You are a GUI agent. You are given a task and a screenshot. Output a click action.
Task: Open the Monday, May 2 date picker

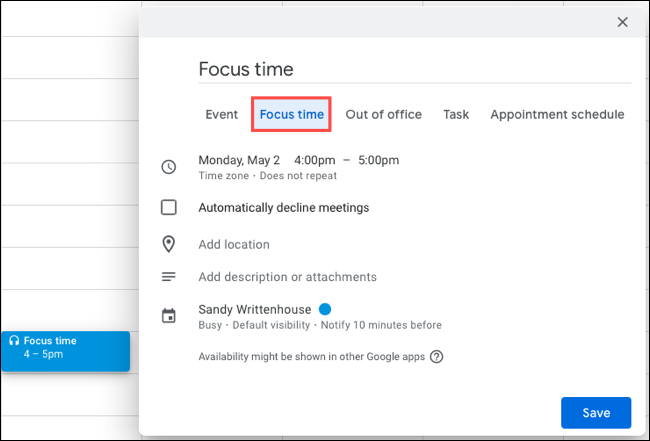click(240, 160)
